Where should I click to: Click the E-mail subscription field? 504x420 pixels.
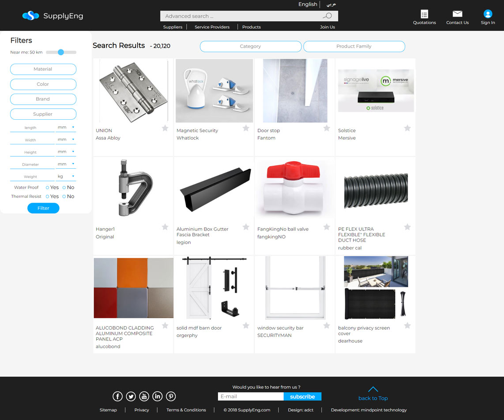point(251,397)
